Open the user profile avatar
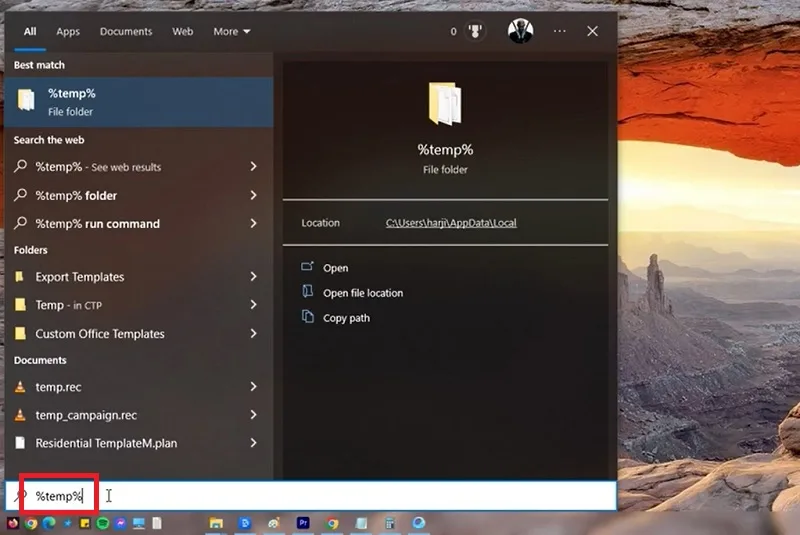800x535 pixels. click(520, 31)
